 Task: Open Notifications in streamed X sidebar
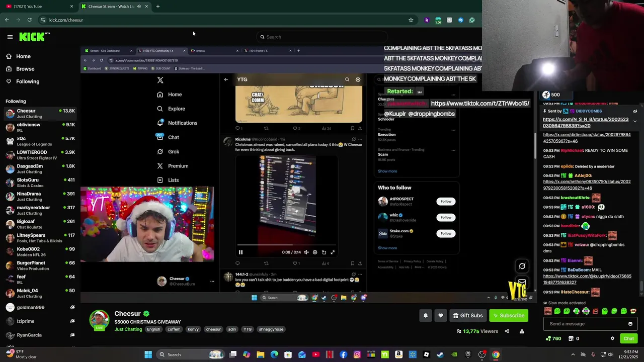point(177,123)
